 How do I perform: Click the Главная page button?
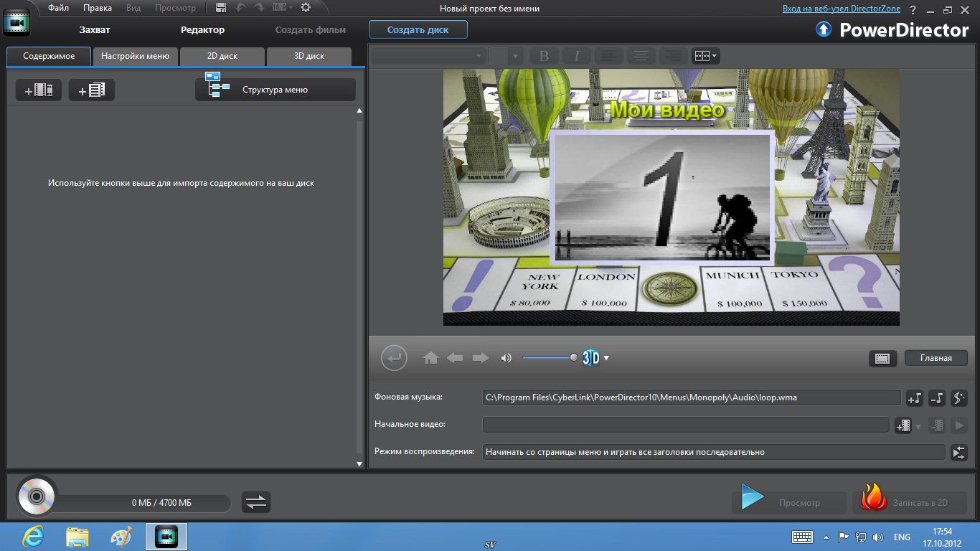pyautogui.click(x=936, y=358)
